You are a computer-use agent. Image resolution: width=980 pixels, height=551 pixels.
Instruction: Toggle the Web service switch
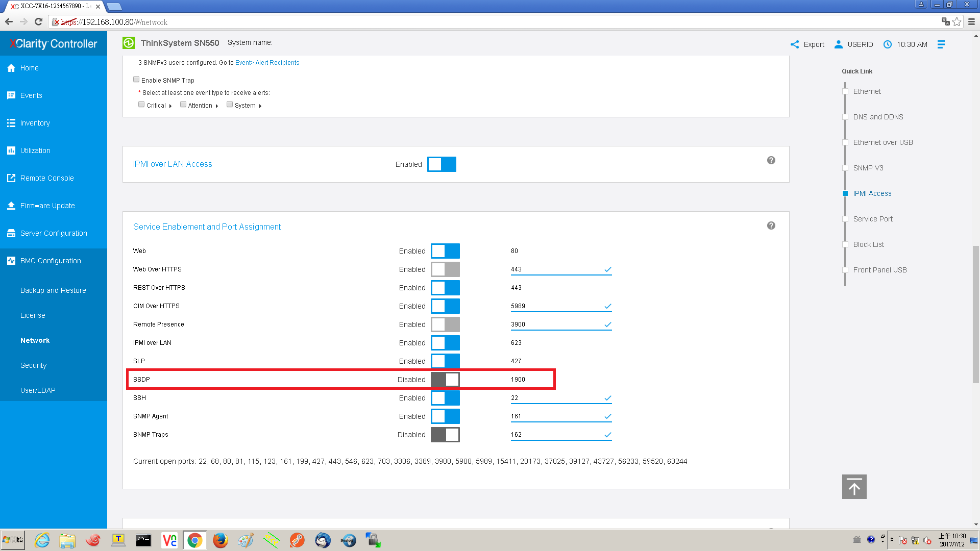click(x=445, y=251)
